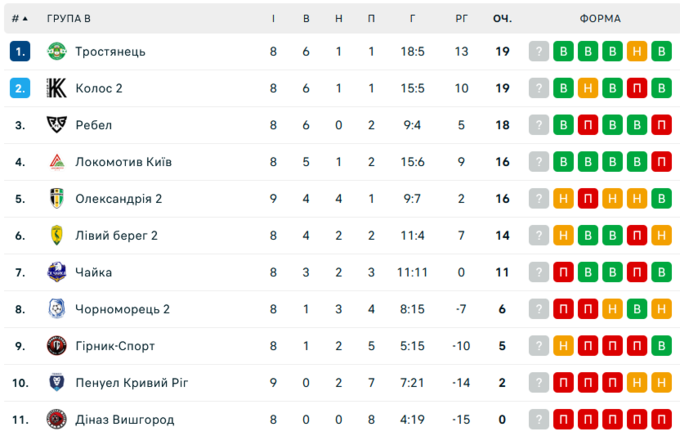This screenshot has width=680, height=436.
Task: Click Колос 2's last red П form badge
Action: click(636, 88)
